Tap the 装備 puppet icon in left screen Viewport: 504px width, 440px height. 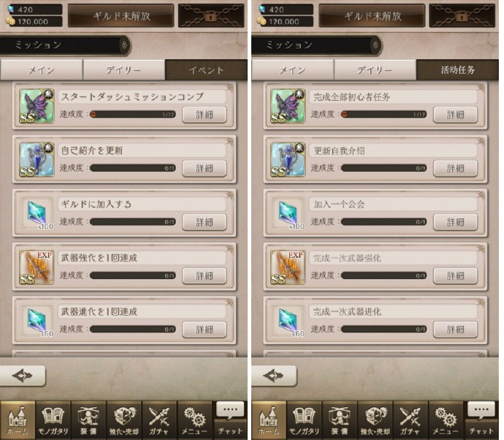pyautogui.click(x=88, y=420)
